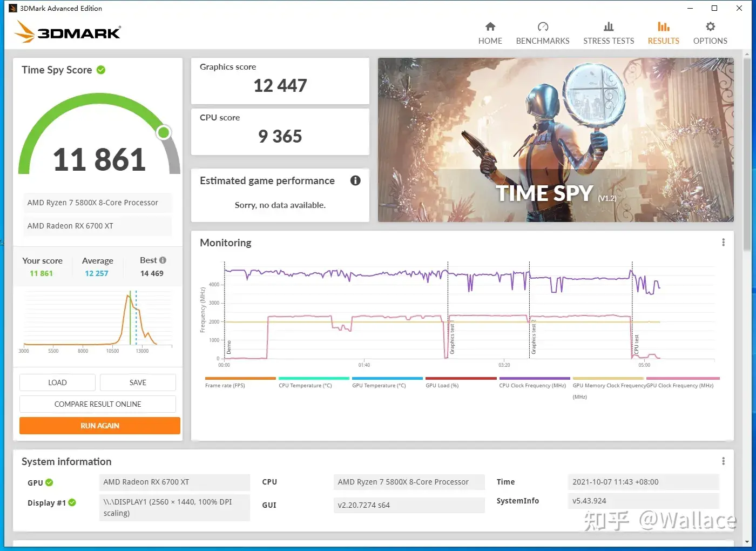Select the RESULTS tab

tap(663, 33)
